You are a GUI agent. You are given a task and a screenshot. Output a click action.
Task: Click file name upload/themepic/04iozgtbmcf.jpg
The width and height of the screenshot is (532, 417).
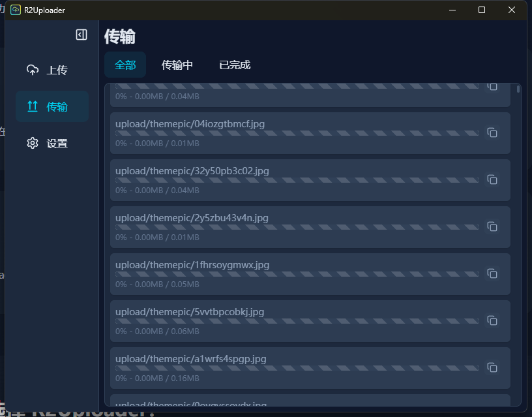190,124
